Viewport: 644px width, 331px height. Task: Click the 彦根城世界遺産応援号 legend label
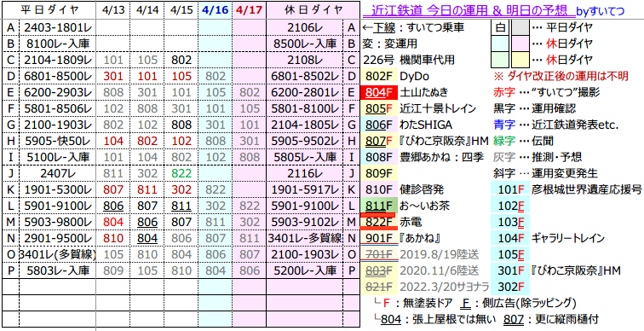(x=586, y=189)
